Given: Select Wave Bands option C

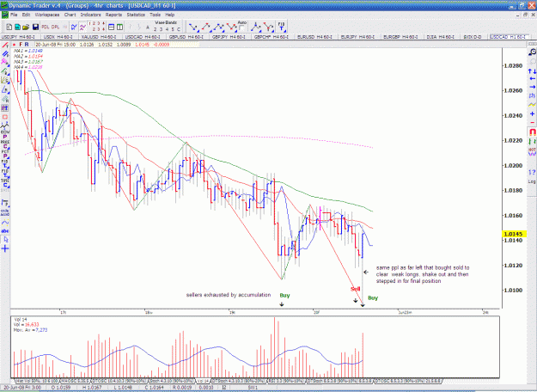Looking at the screenshot, I should coord(179,29).
